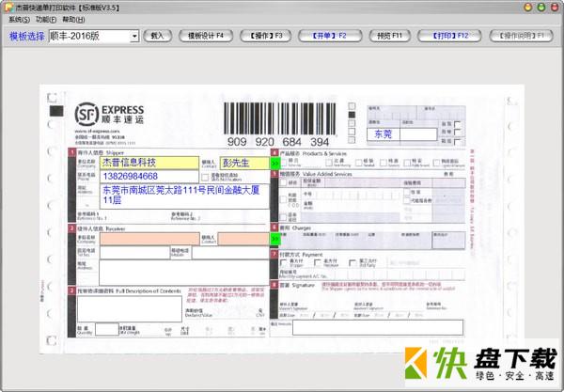Check the Receiver payment checkbox
Viewport: 564px width, 392px height.
coord(318,262)
